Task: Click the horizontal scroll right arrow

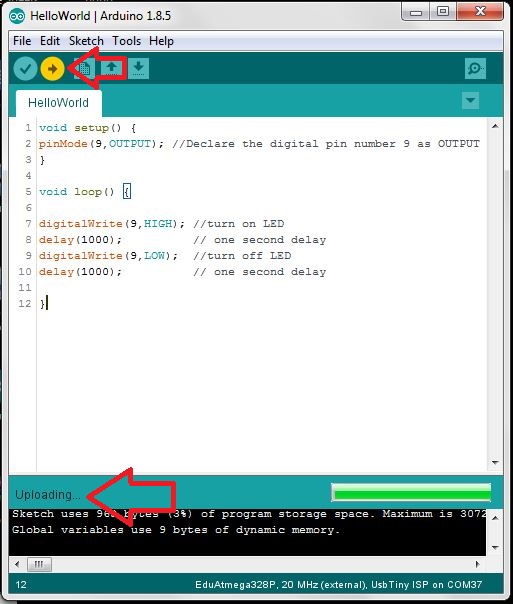Action: (x=478, y=565)
